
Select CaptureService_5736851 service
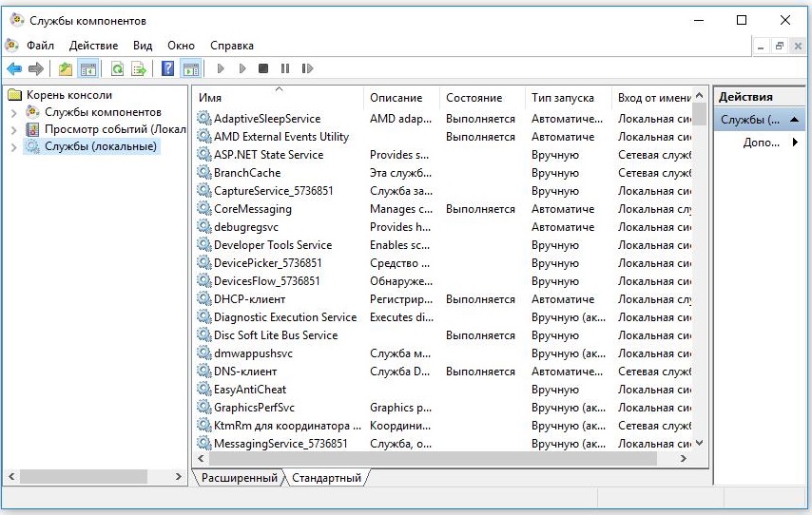pos(274,190)
